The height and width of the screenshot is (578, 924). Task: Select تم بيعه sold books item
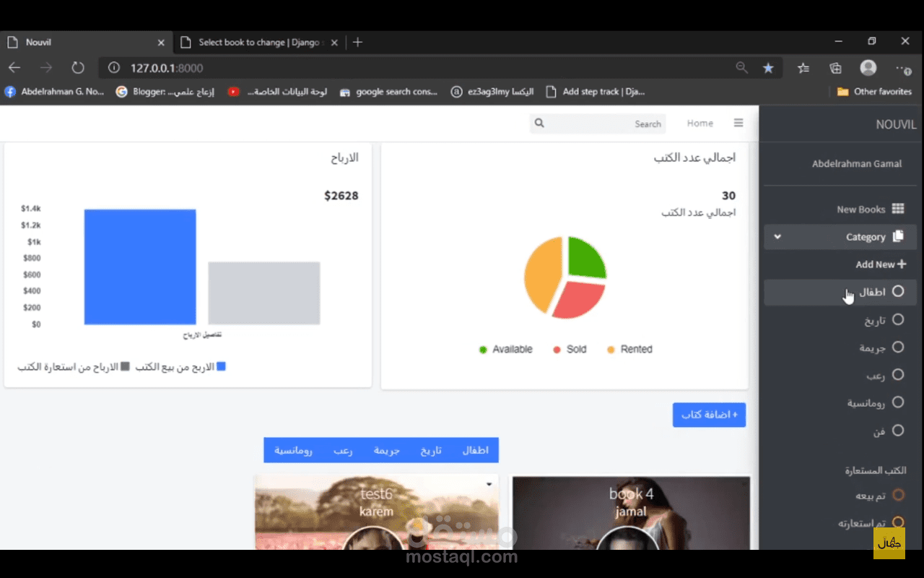(x=841, y=496)
